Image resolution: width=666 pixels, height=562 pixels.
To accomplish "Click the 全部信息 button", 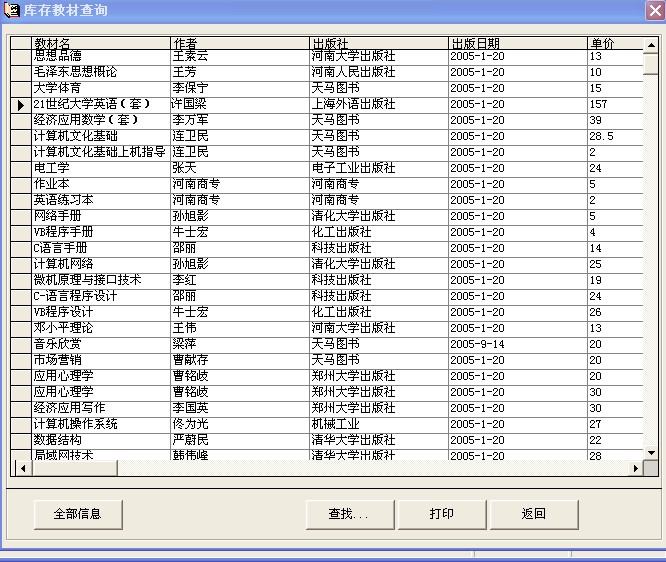I will coord(78,514).
